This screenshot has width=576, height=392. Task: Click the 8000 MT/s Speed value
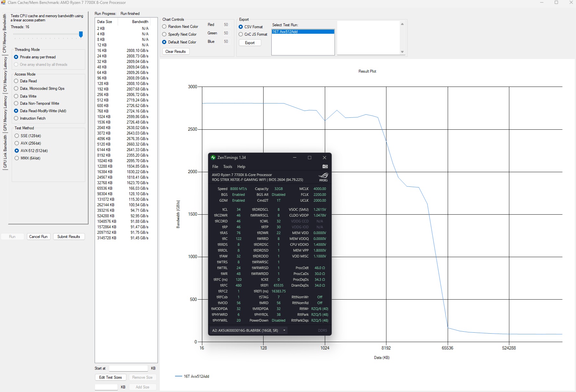coord(239,189)
